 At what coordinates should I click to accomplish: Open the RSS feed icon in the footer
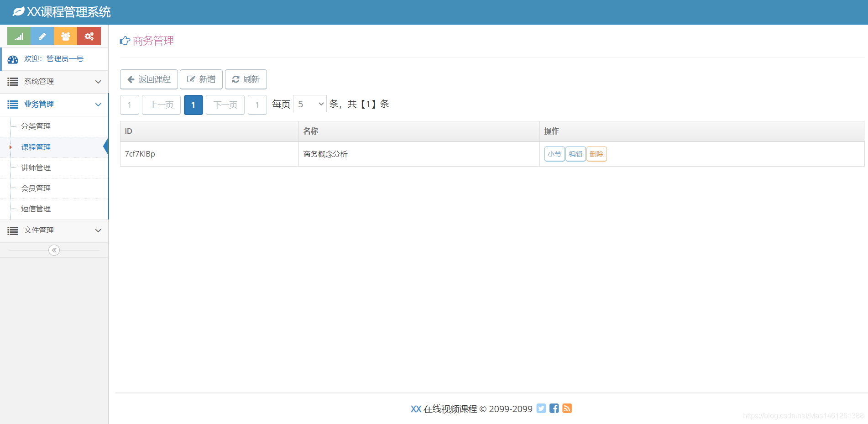click(x=567, y=408)
